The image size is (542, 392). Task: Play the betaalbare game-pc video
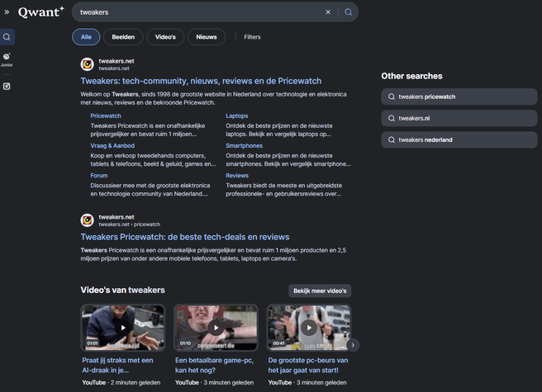[216, 328]
